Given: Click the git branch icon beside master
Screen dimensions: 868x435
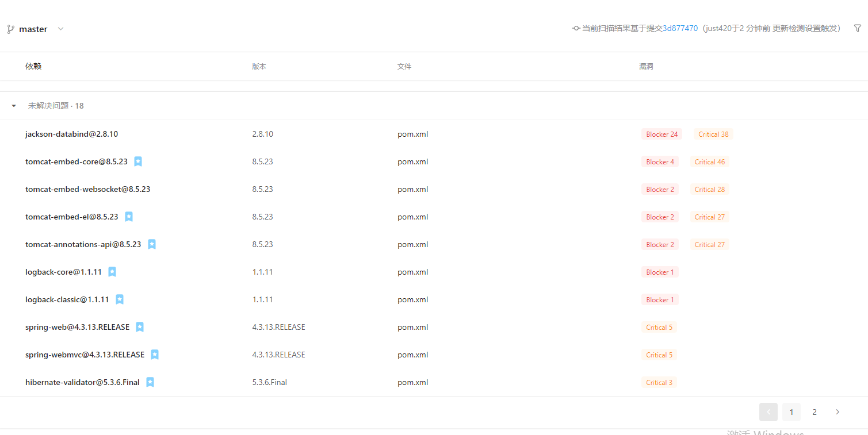Looking at the screenshot, I should tap(10, 29).
